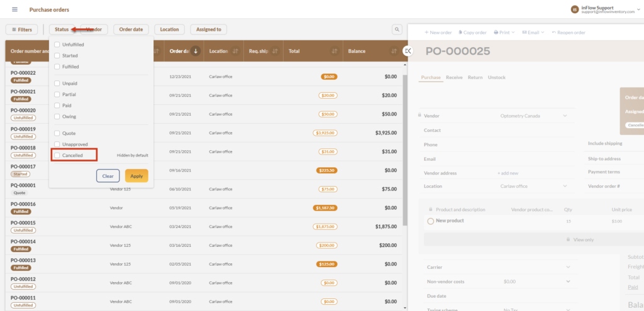The width and height of the screenshot is (644, 311).
Task: Open purchase order PO-000022
Action: click(23, 73)
